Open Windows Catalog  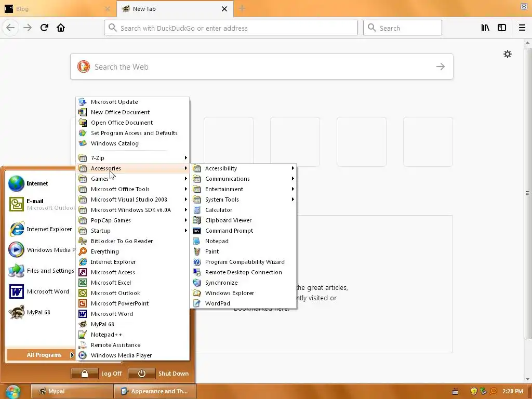pyautogui.click(x=132, y=143)
